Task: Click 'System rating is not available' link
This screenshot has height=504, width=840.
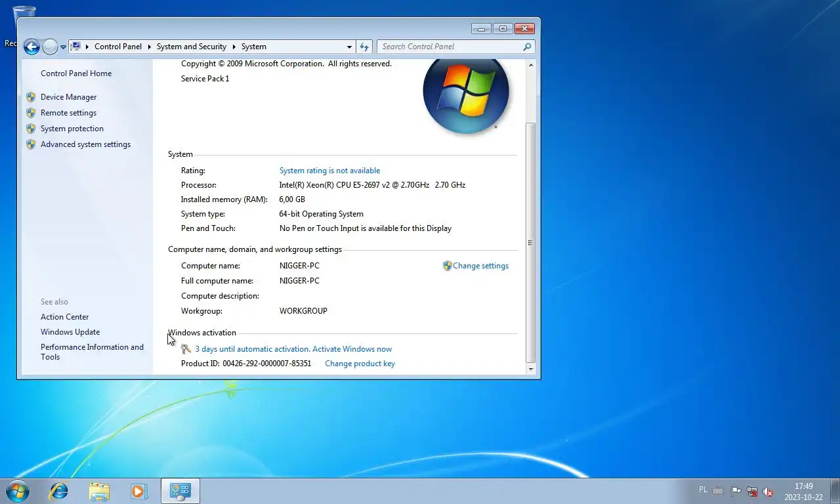Action: tap(329, 171)
